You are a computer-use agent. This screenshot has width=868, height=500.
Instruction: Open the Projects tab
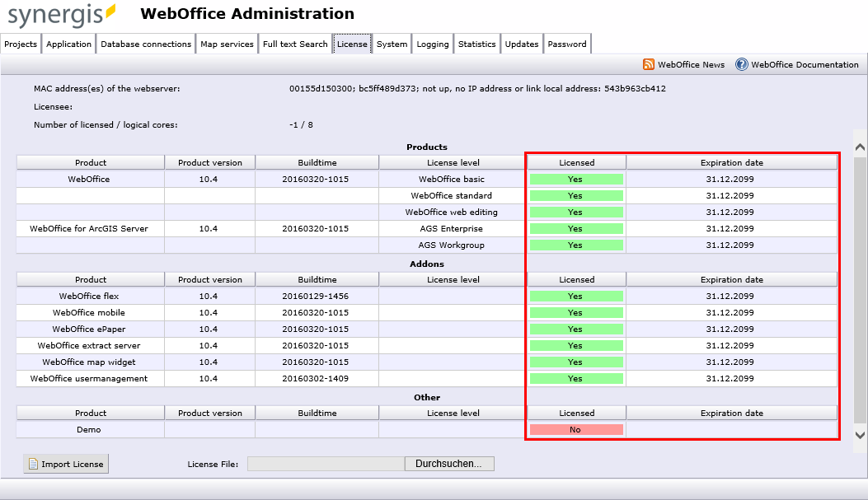point(21,43)
